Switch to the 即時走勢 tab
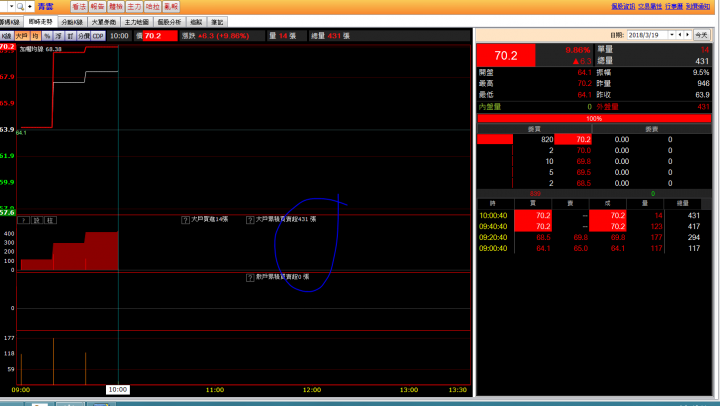Image resolution: width=720 pixels, height=406 pixels. [40, 22]
